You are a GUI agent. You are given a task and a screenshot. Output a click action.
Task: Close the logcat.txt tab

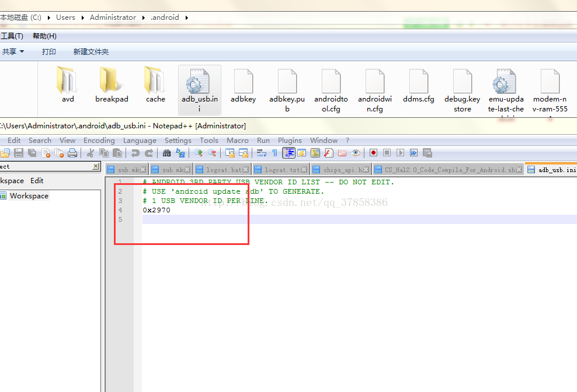coord(304,170)
